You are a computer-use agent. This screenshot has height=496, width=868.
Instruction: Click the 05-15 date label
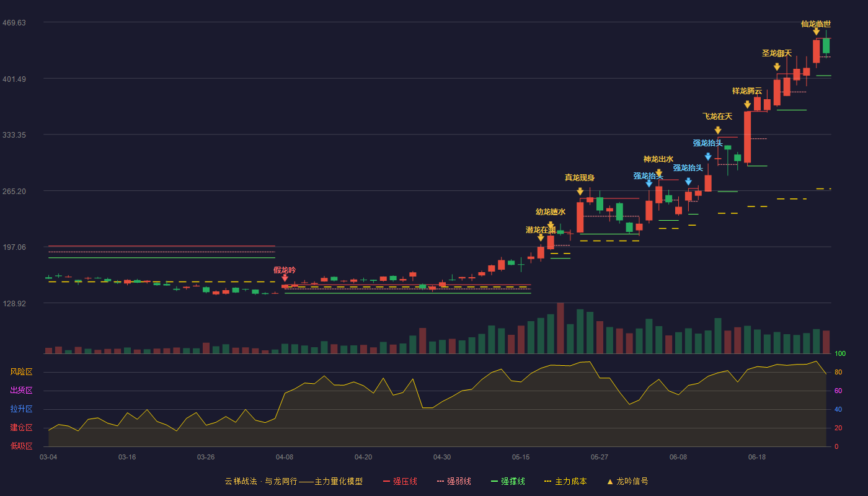point(521,457)
